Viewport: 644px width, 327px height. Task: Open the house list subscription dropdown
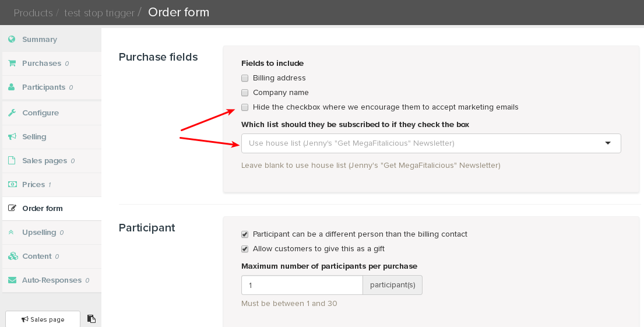coord(431,143)
